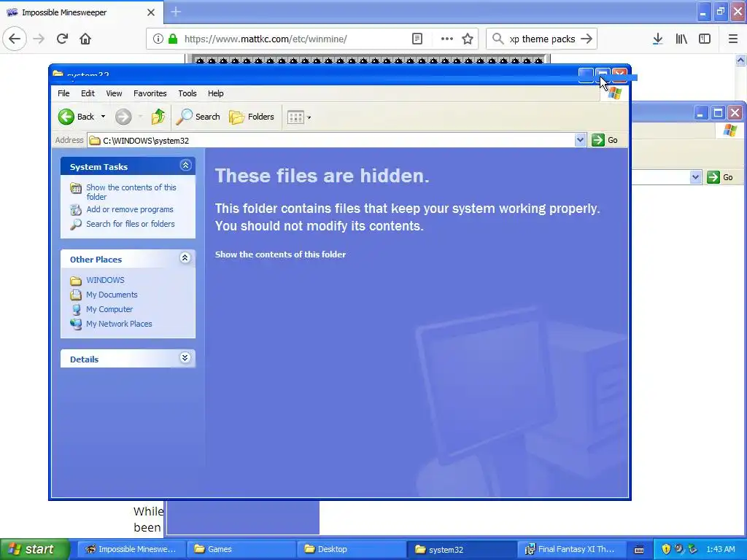Viewport: 747px width, 560px height.
Task: Click the keyboard icon on taskbar
Action: [x=639, y=550]
